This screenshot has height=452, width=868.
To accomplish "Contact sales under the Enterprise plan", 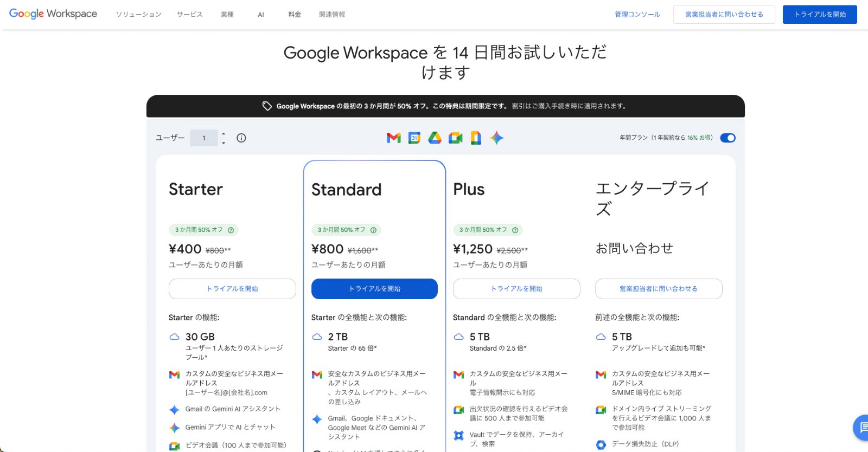I will (x=659, y=289).
